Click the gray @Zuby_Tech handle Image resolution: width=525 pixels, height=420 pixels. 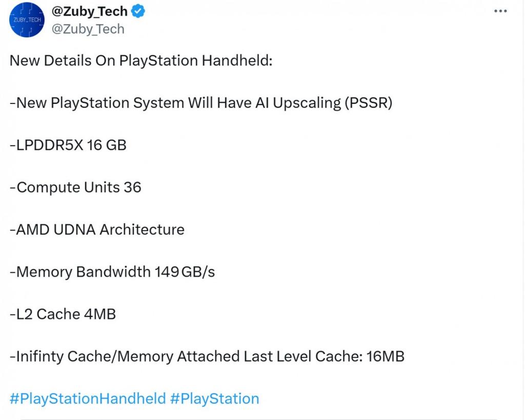coord(88,29)
